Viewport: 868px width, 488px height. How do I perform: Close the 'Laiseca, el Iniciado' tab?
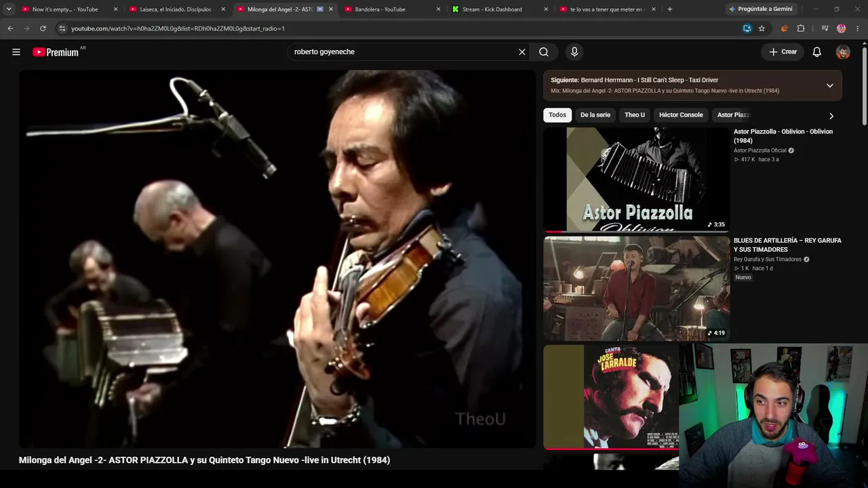pyautogui.click(x=223, y=9)
